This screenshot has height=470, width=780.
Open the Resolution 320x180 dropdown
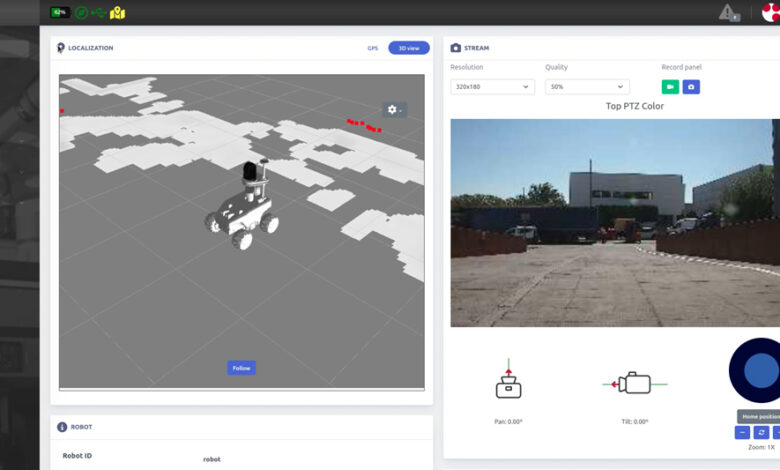click(x=492, y=87)
